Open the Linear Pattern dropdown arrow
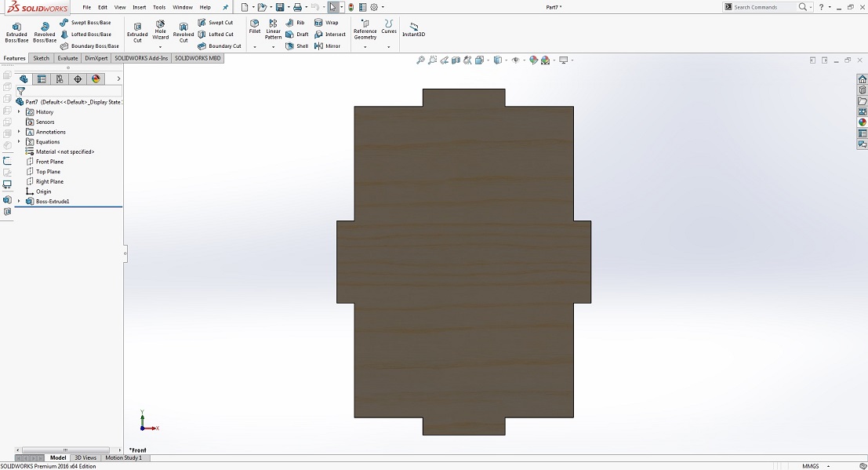This screenshot has height=470, width=868. coord(273,47)
